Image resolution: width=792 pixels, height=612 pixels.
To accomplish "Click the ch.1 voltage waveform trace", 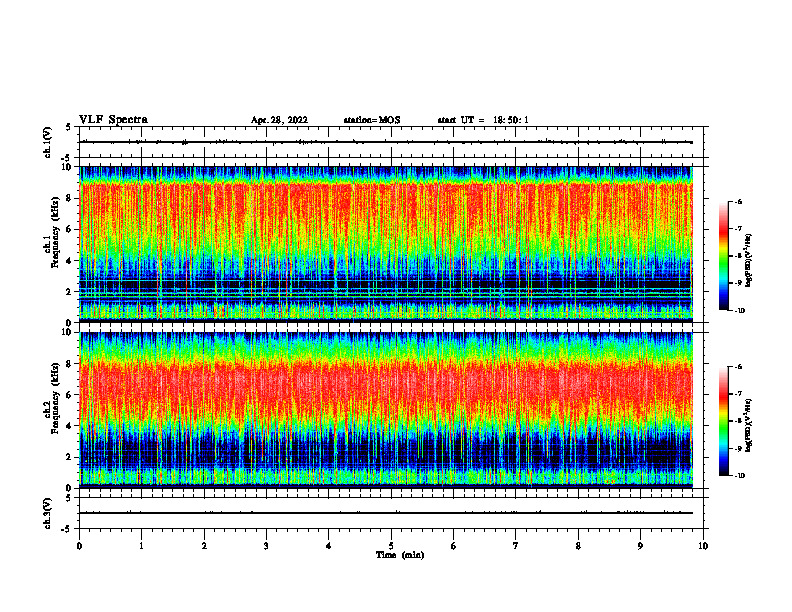I will [386, 142].
